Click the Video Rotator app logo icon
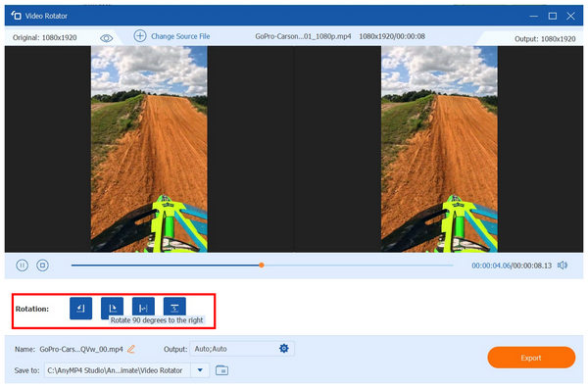The width and height of the screenshot is (588, 388). click(x=16, y=16)
